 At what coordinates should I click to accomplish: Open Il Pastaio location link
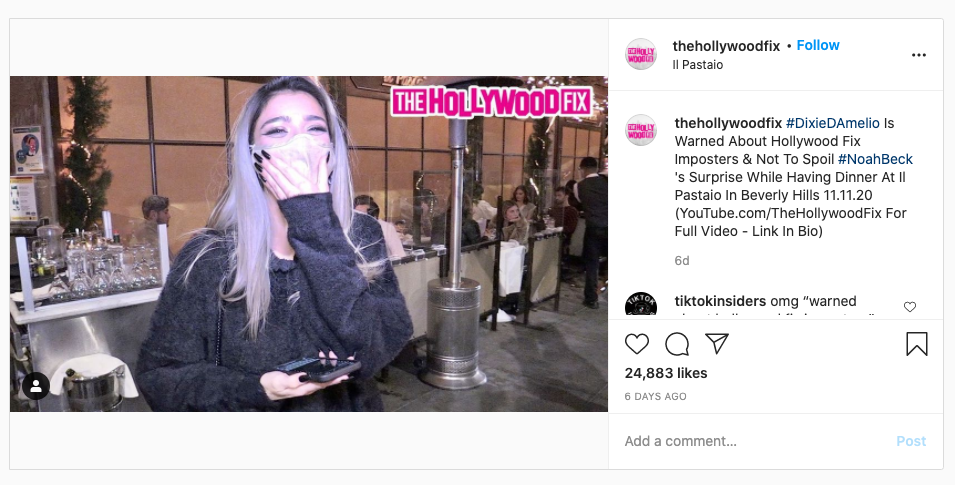pyautogui.click(x=697, y=65)
